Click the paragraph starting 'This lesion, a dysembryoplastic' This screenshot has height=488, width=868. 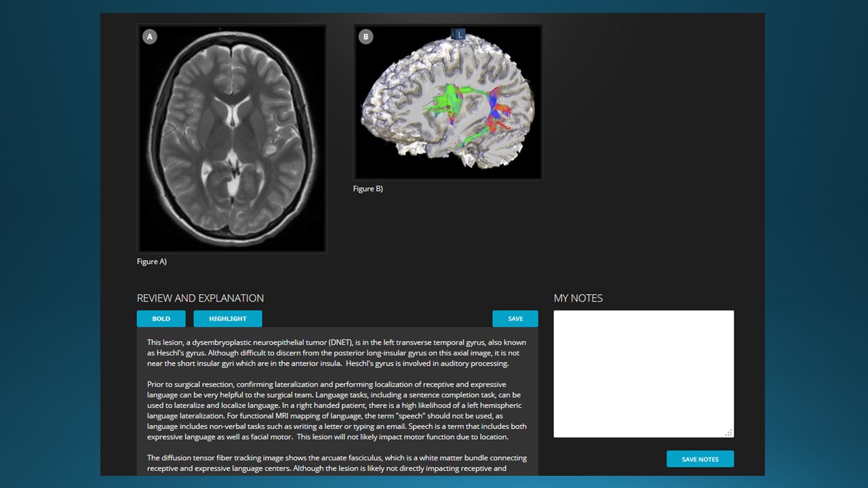(x=337, y=353)
